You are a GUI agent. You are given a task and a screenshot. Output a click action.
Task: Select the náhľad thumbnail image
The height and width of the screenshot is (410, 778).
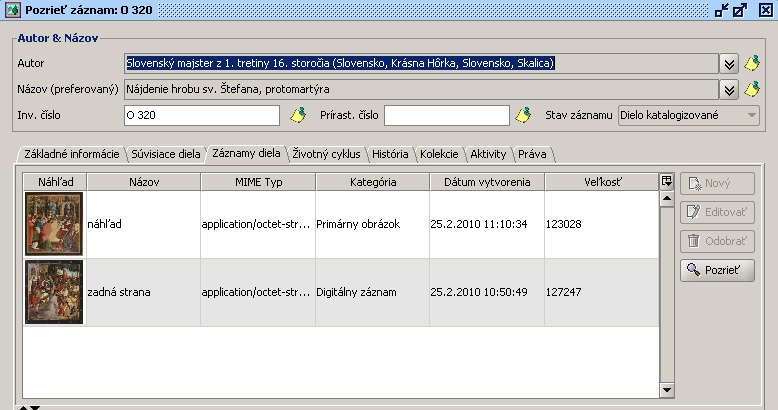(54, 224)
